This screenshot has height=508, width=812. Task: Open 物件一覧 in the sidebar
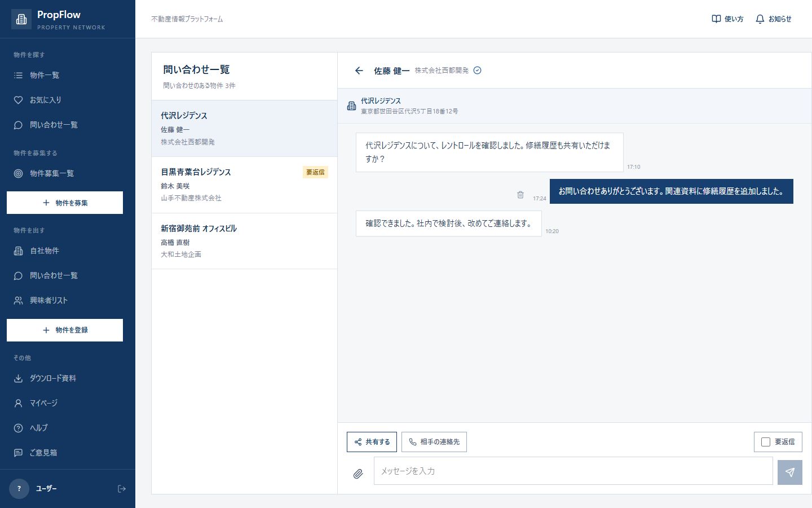(68, 75)
